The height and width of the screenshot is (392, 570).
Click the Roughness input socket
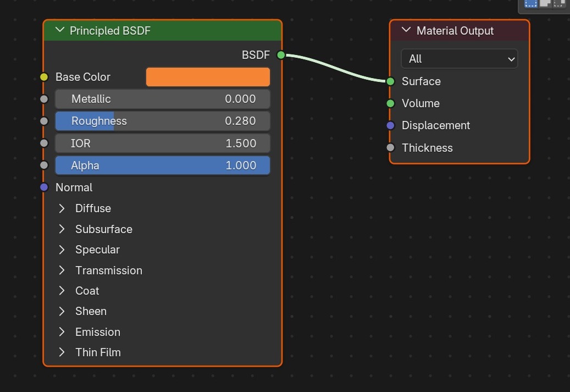tap(44, 121)
